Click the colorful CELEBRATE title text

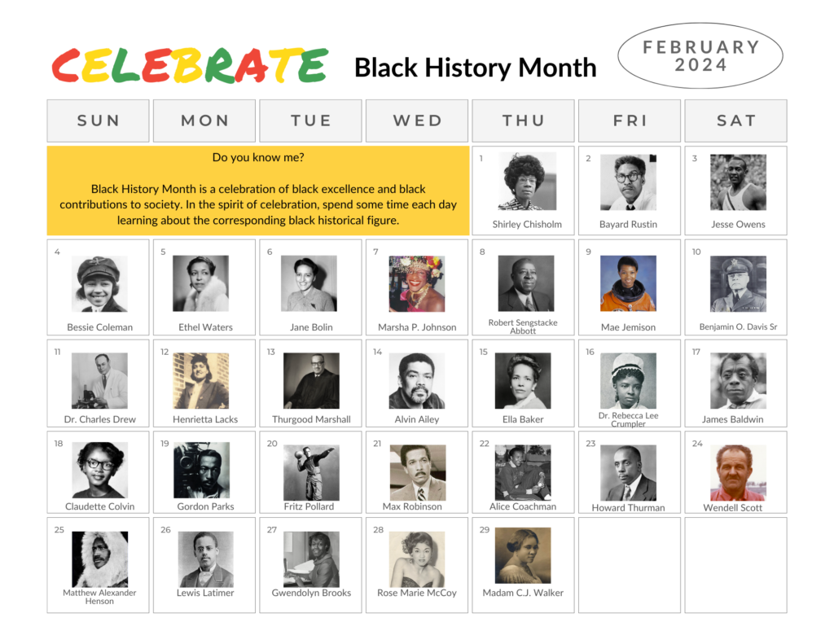190,66
